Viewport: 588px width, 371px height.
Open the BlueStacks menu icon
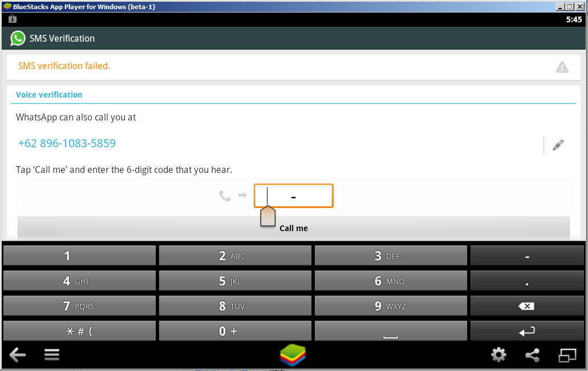[52, 354]
